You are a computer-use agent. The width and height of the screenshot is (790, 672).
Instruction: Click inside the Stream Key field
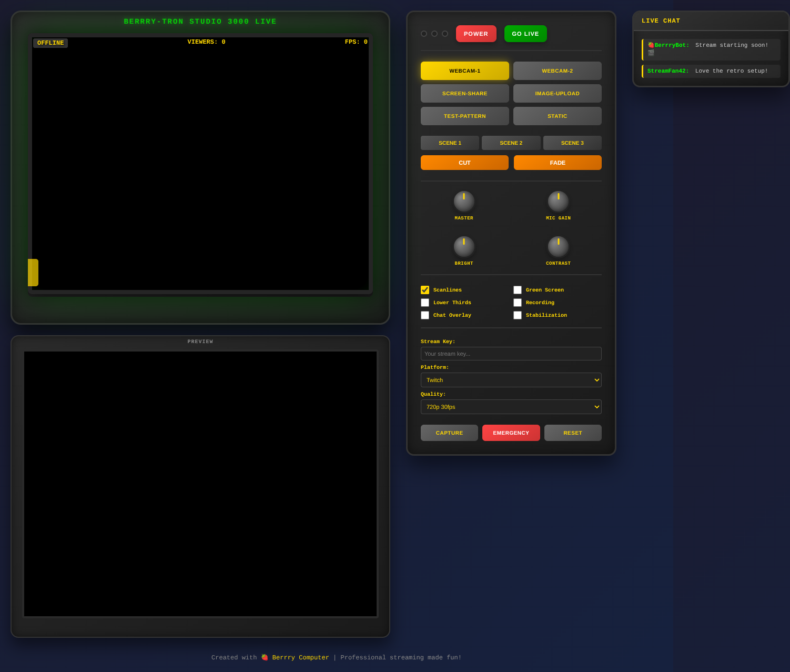coord(511,353)
